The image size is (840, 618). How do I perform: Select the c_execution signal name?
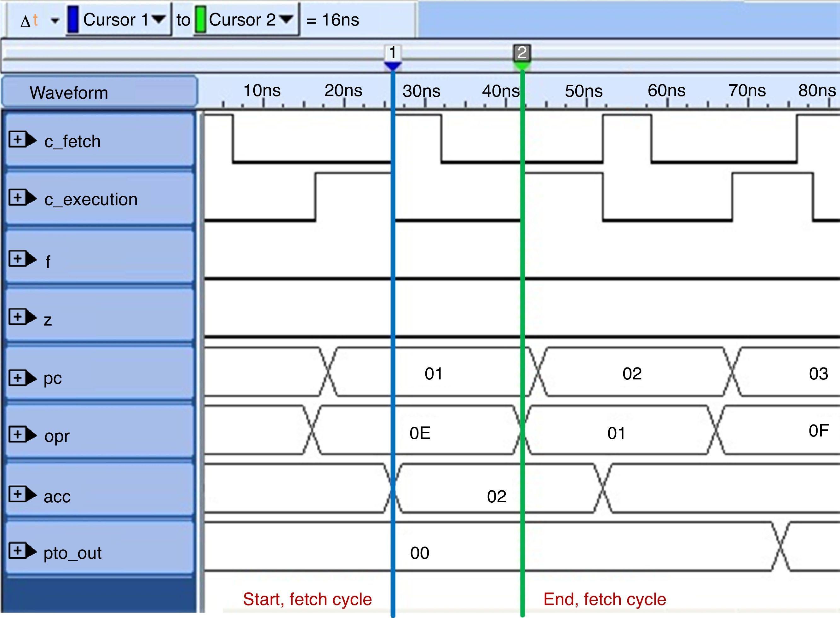[x=91, y=199]
